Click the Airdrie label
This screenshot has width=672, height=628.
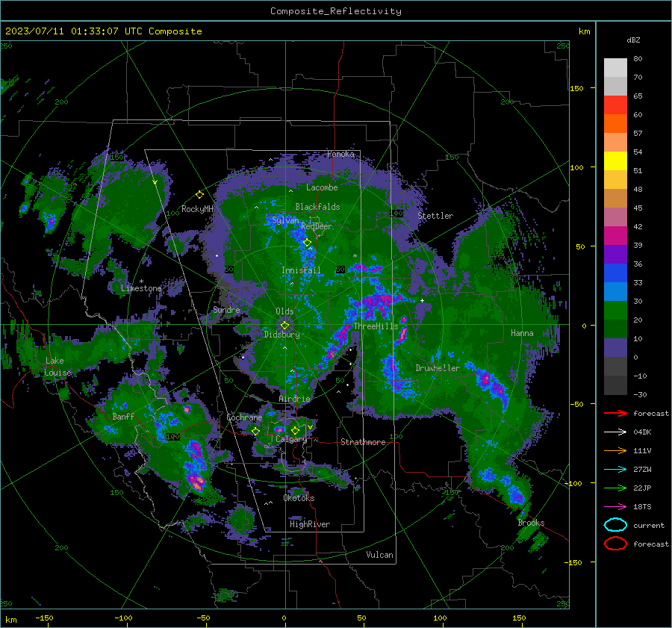point(294,399)
